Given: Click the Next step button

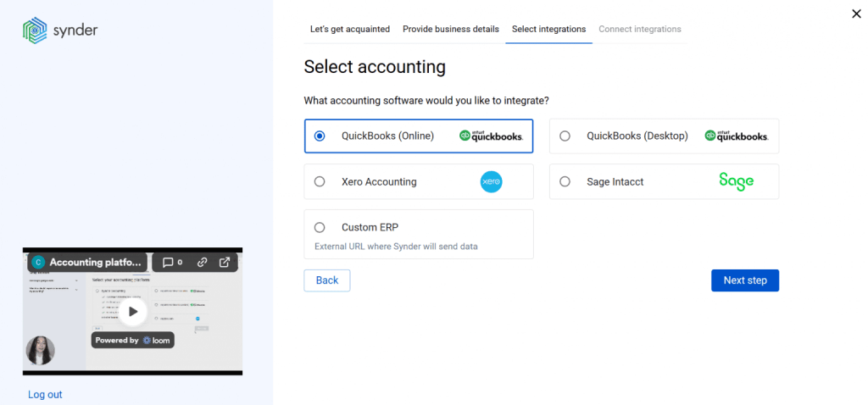Looking at the screenshot, I should [744, 280].
